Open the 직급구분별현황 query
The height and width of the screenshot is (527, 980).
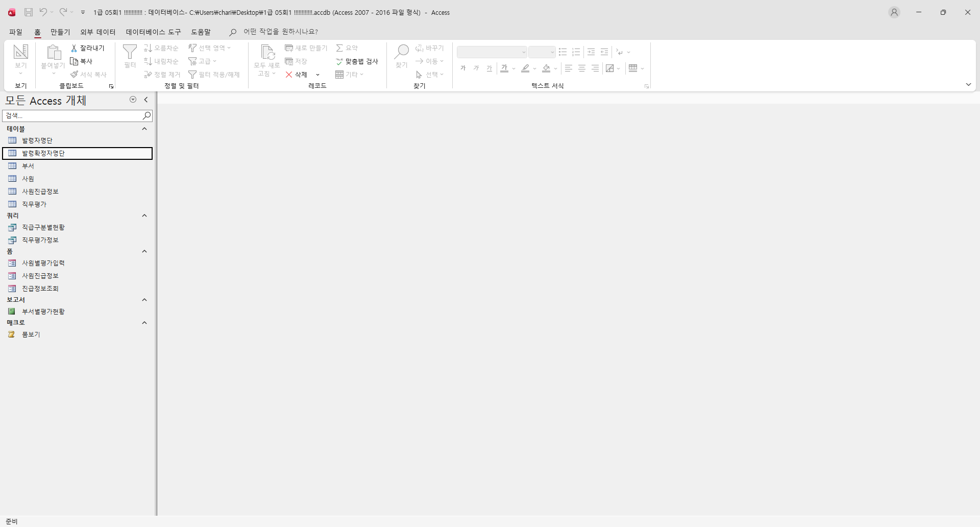[x=43, y=227]
